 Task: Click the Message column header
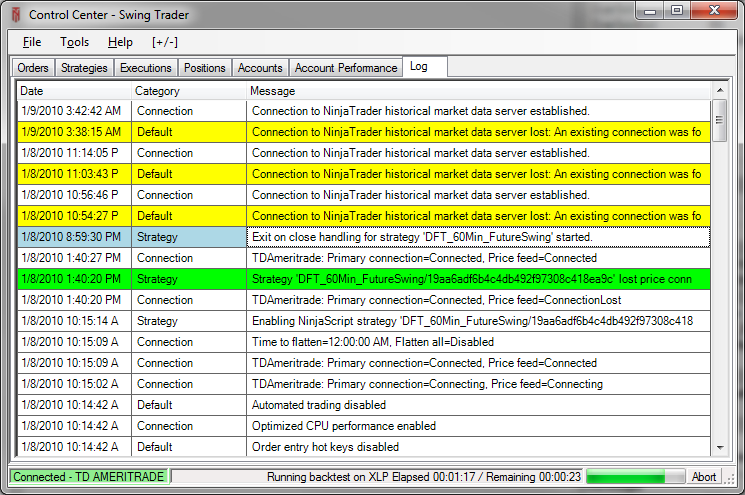click(479, 91)
